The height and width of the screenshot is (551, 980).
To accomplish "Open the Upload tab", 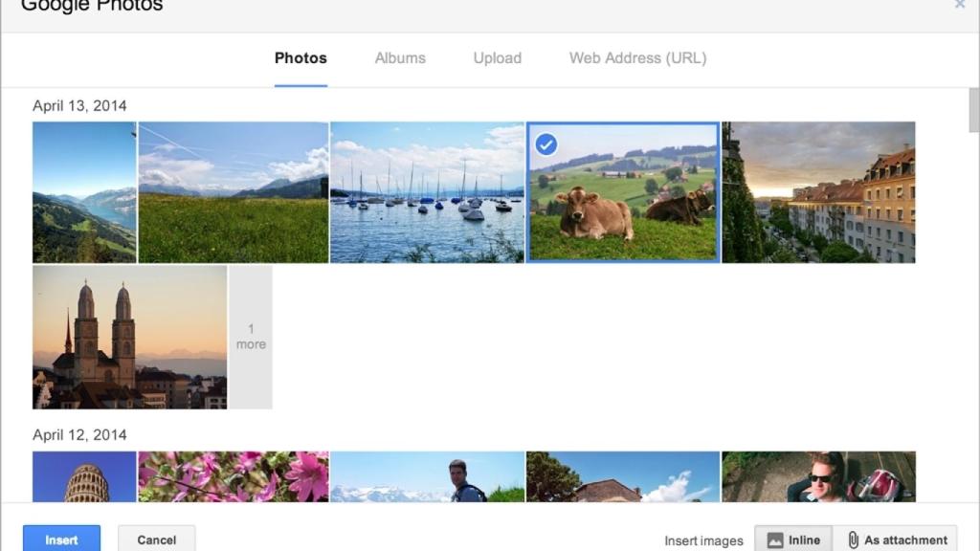I will (497, 58).
